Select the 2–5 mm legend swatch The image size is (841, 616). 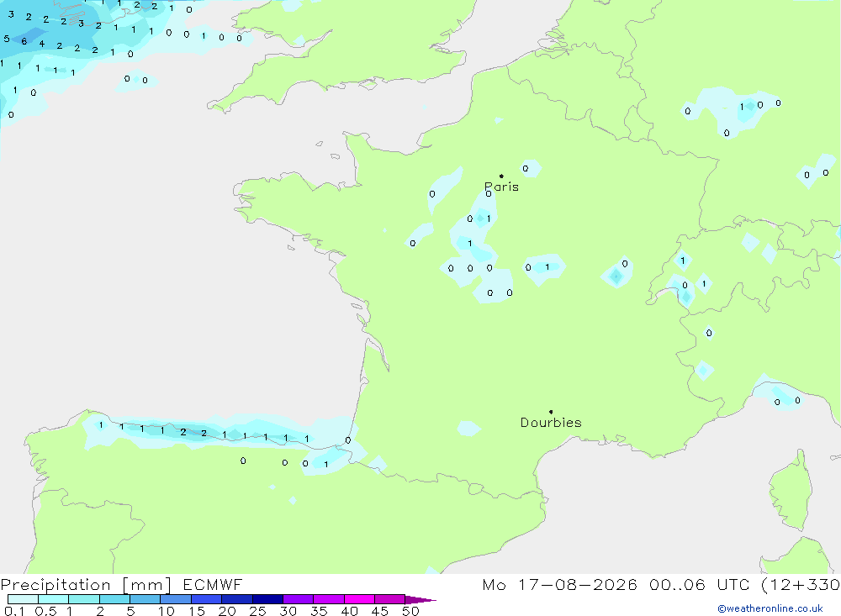tap(114, 599)
